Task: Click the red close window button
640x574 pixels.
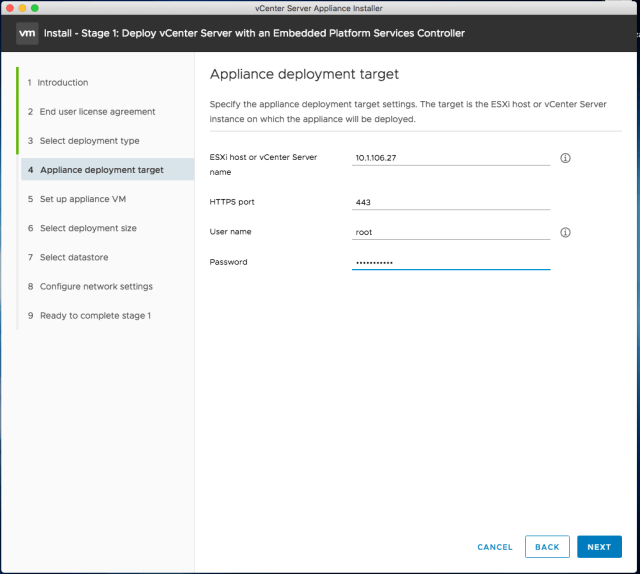Action: (9, 7)
